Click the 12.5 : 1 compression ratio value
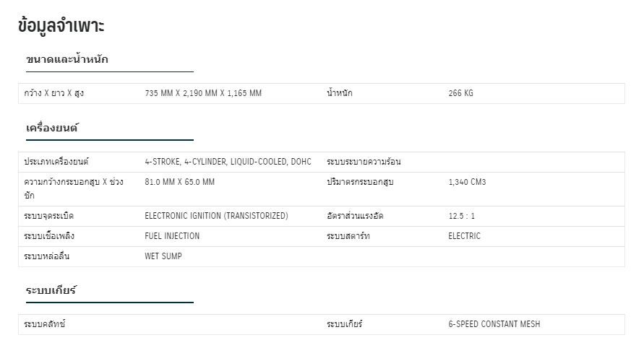 point(462,216)
